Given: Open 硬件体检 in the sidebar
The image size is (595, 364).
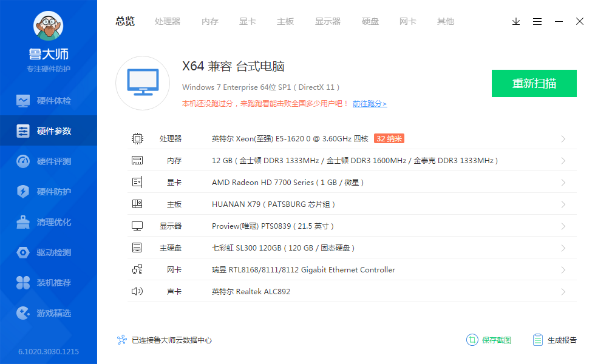Looking at the screenshot, I should [x=49, y=101].
